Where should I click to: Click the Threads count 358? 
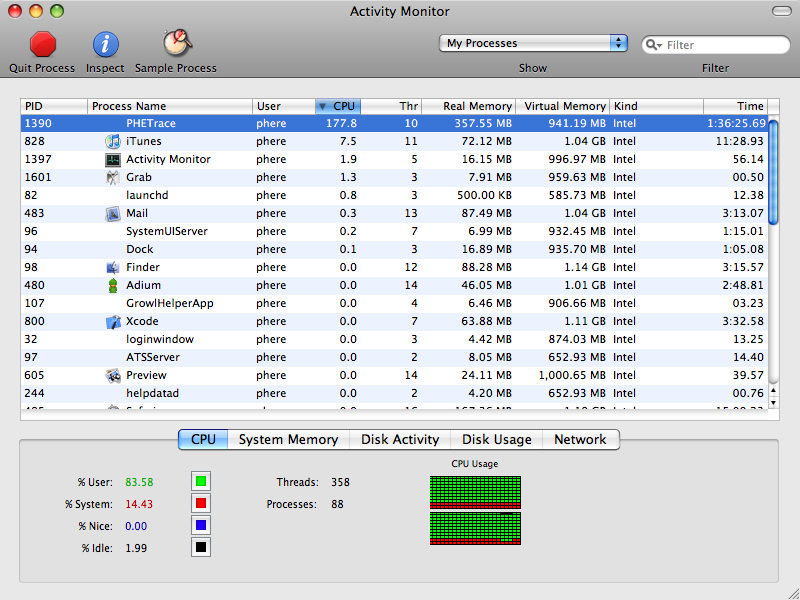340,482
